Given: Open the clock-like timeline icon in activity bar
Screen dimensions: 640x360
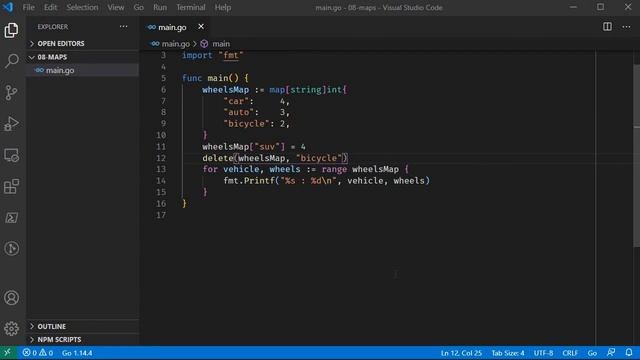Looking at the screenshot, I should point(11,249).
